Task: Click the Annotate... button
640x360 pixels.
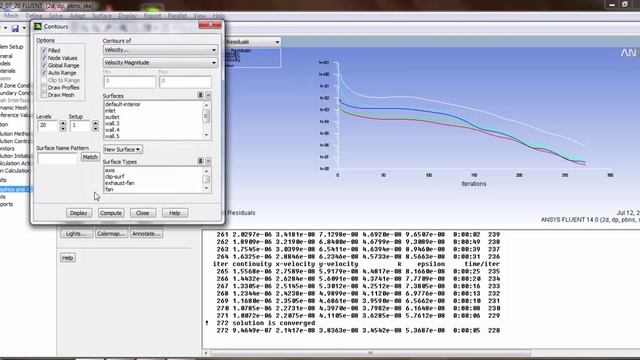Action: [146, 234]
